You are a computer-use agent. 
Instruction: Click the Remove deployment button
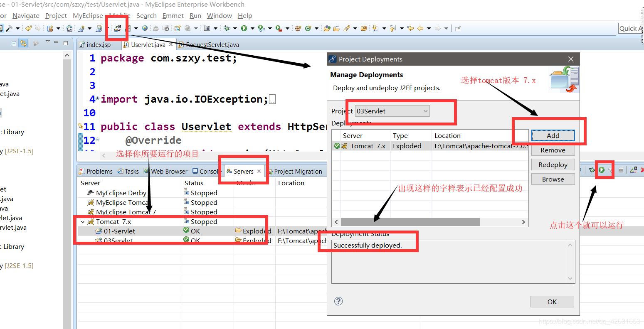point(553,150)
